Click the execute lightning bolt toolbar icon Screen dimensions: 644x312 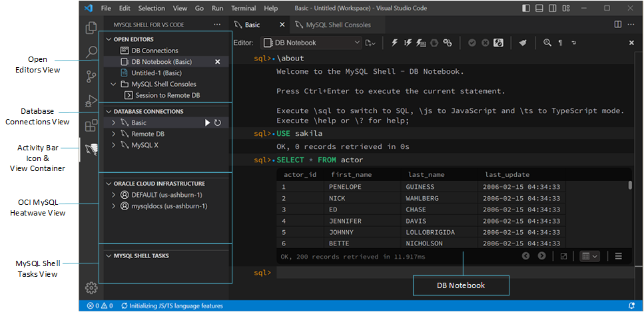pyautogui.click(x=394, y=43)
